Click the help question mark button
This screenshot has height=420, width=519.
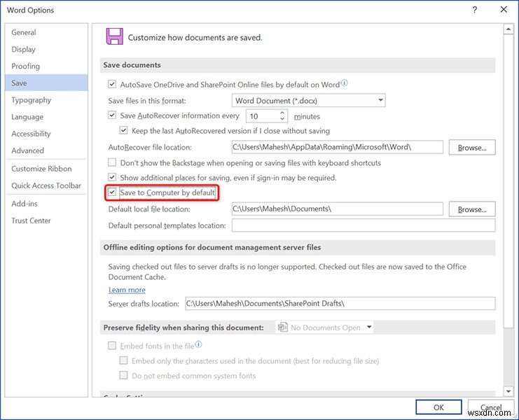click(x=475, y=10)
